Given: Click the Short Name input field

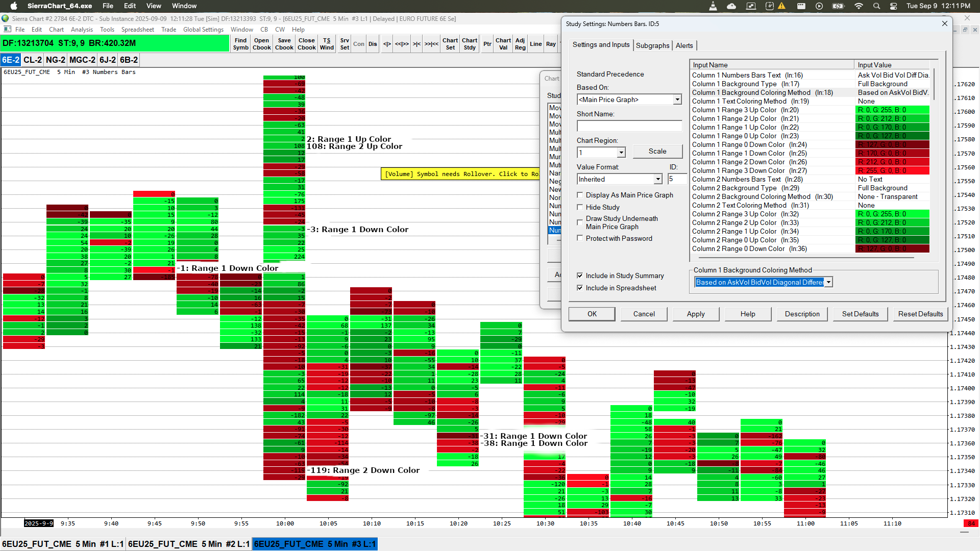Looking at the screenshot, I should pyautogui.click(x=629, y=126).
